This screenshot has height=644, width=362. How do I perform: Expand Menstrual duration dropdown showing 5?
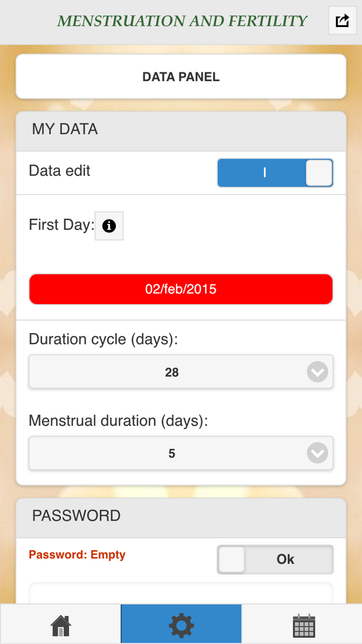(x=172, y=453)
